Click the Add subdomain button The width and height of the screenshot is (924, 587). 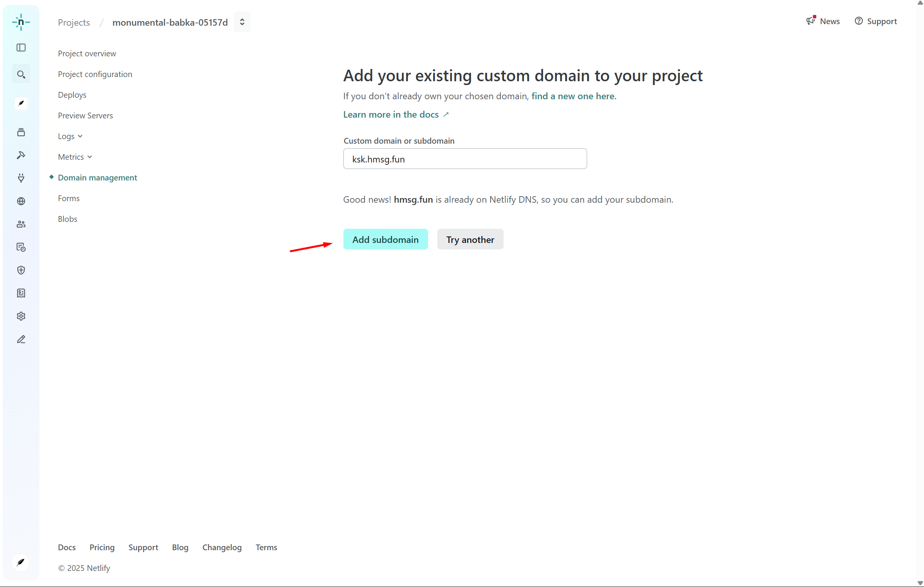[x=385, y=239]
